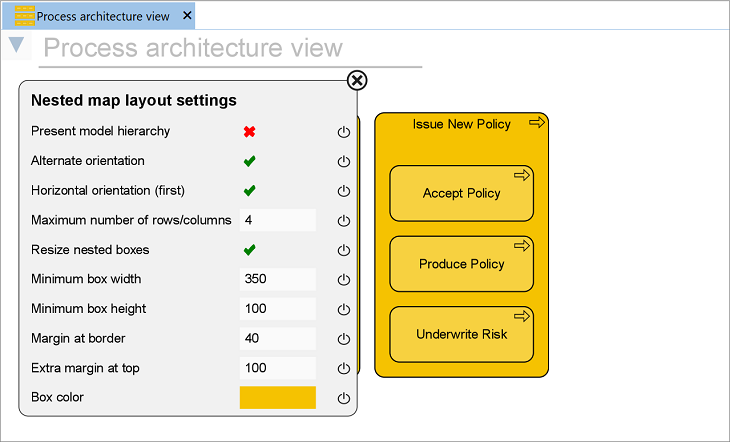Click the Extra margin at top field

point(277,368)
